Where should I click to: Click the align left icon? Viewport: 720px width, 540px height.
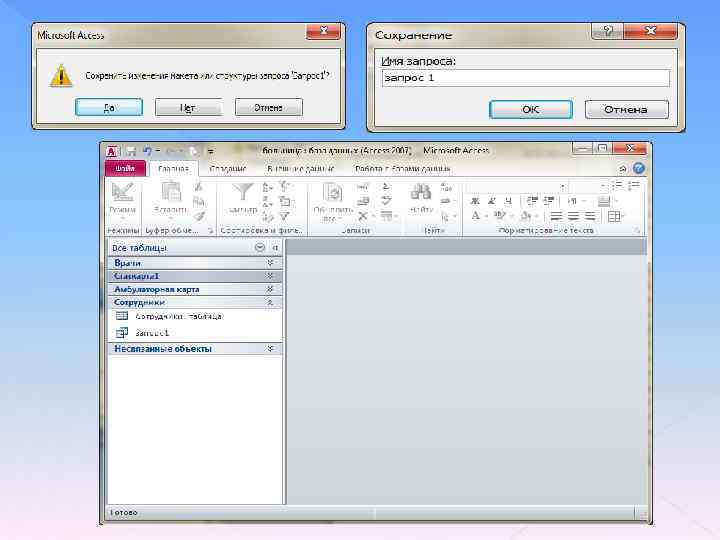point(556,216)
